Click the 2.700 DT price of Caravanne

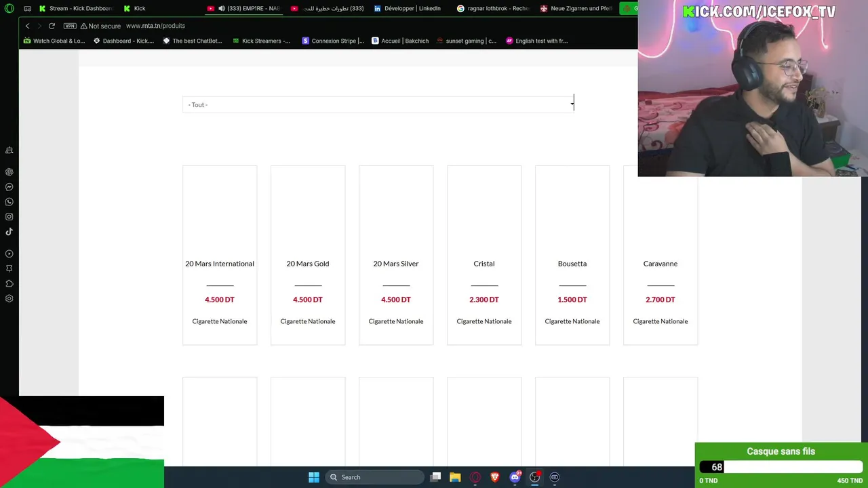tap(660, 300)
